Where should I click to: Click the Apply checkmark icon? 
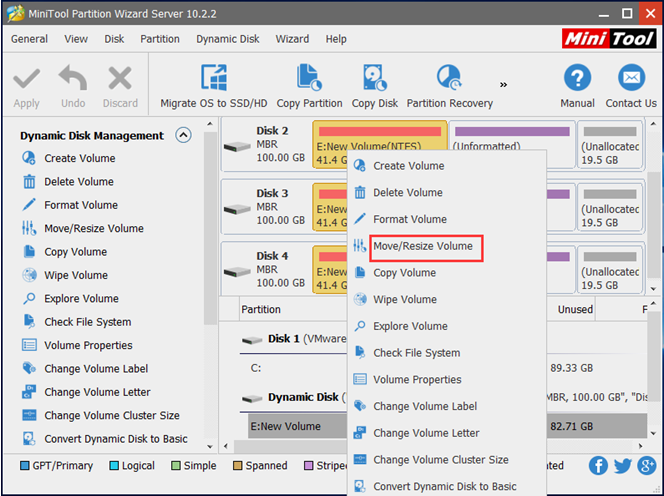tap(27, 79)
